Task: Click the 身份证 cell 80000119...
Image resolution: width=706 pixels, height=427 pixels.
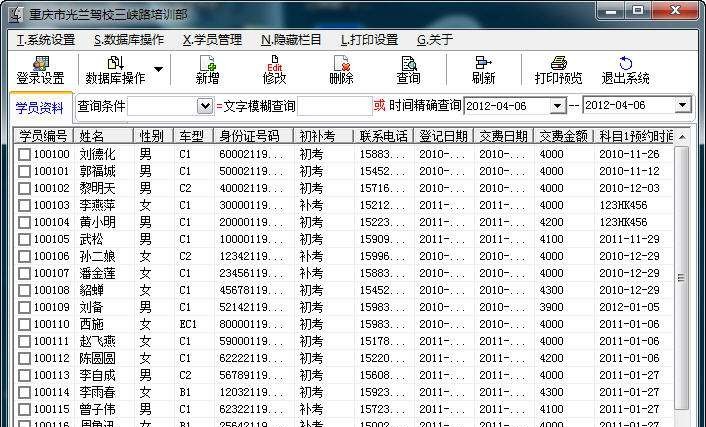Action: tap(251, 324)
